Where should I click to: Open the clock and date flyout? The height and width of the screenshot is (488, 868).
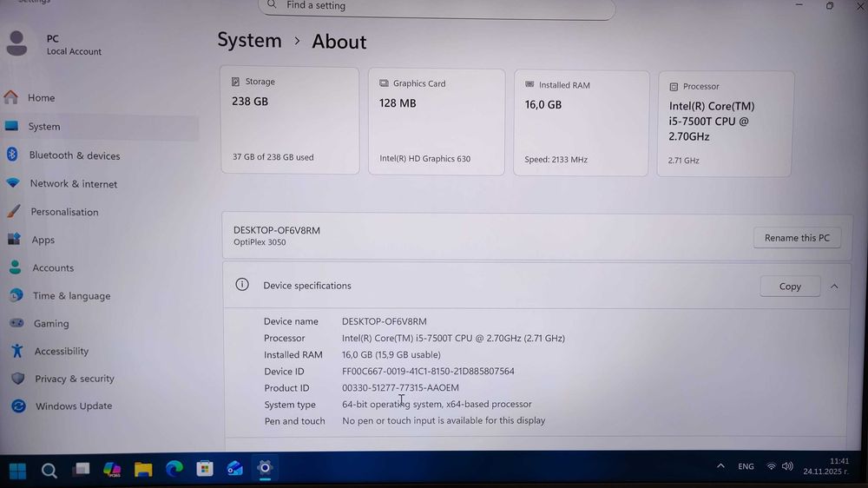coord(826,466)
